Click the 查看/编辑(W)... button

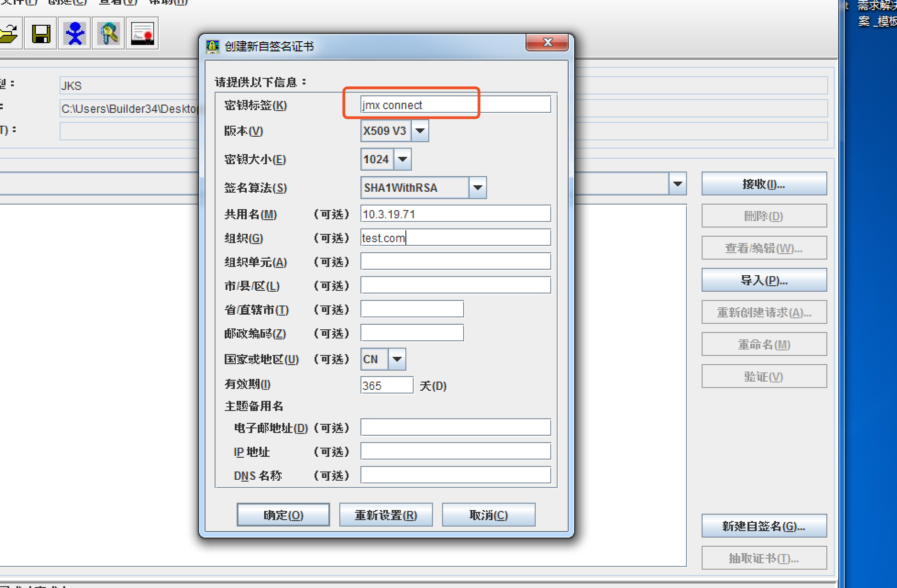[x=764, y=248]
